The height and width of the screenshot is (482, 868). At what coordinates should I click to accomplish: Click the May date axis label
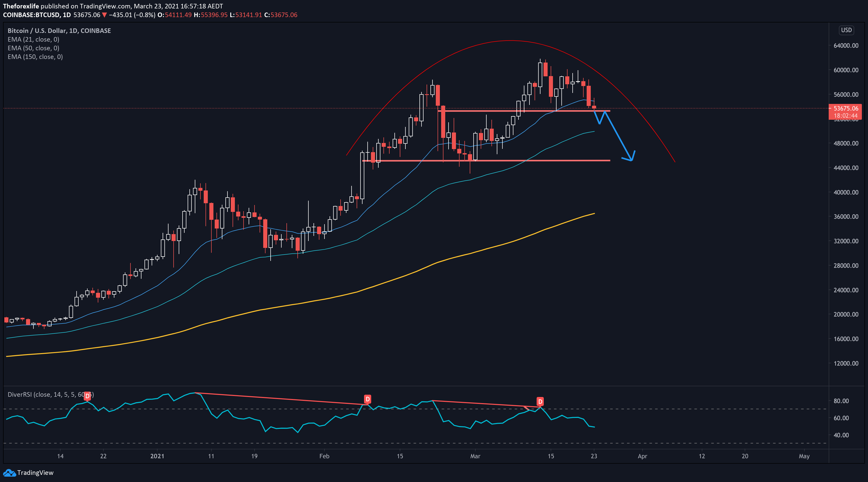pyautogui.click(x=804, y=456)
